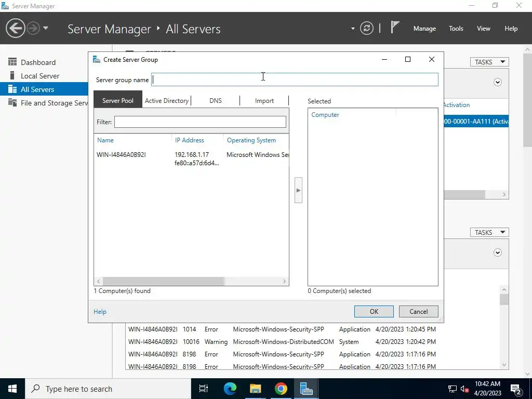
Task: Click the network icon in the system tray
Action: point(453,389)
